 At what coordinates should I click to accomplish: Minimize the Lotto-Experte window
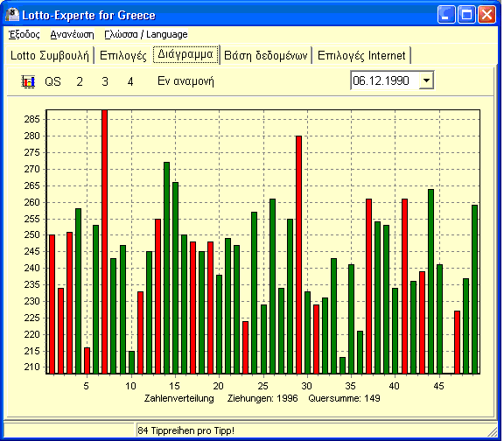click(x=446, y=15)
